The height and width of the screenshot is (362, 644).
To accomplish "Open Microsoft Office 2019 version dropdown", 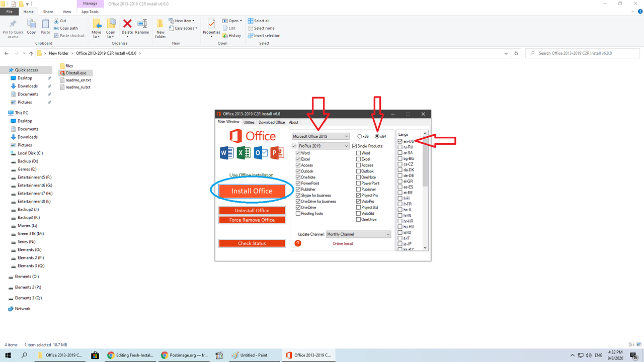I will tap(320, 136).
